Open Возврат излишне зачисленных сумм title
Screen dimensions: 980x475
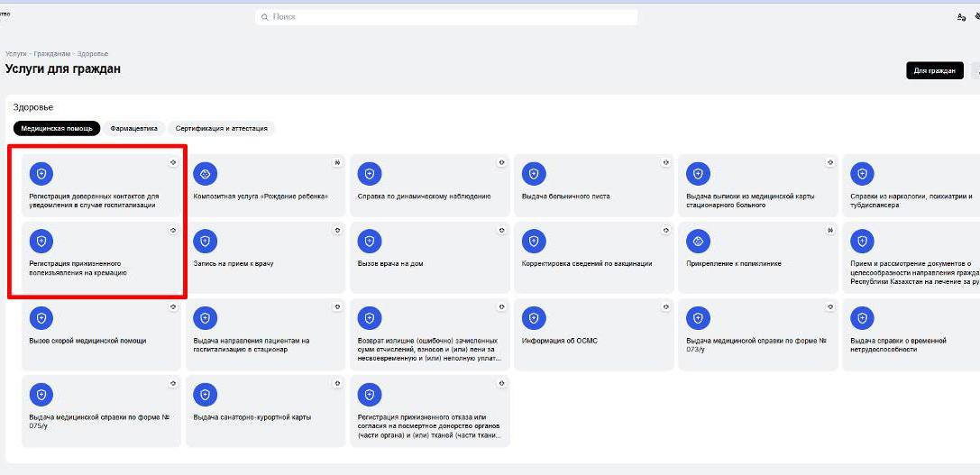pyautogui.click(x=429, y=350)
